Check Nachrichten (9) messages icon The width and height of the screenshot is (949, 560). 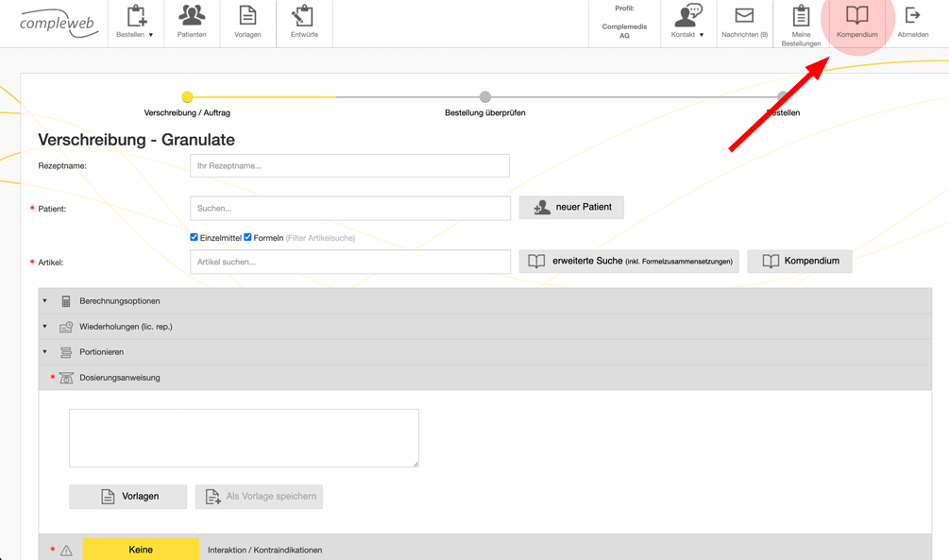click(745, 21)
